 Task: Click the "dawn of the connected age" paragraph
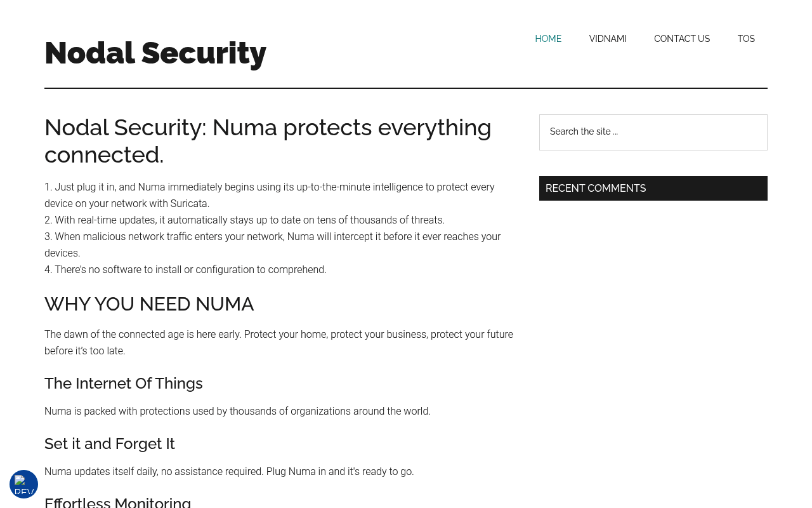(279, 342)
